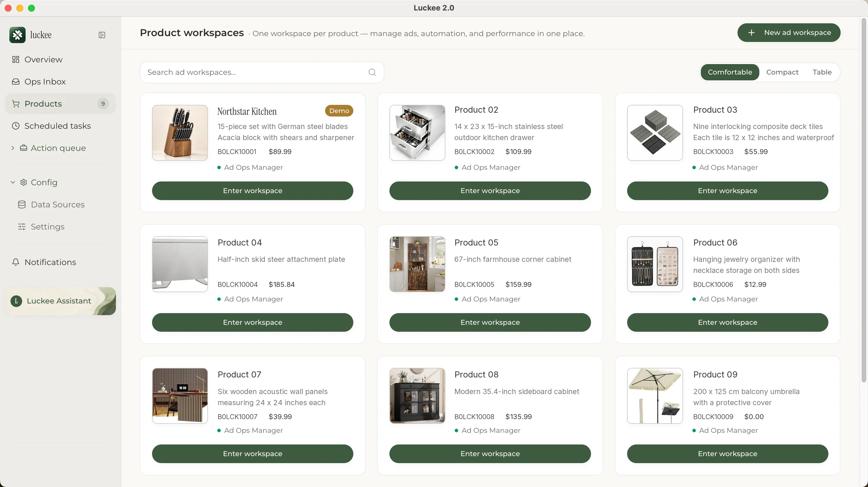
Task: Open the Overview page
Action: pos(60,60)
